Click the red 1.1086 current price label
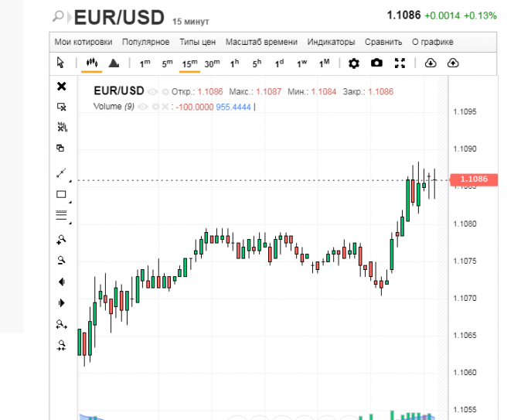Image resolution: width=514 pixels, height=420 pixels. pos(474,179)
